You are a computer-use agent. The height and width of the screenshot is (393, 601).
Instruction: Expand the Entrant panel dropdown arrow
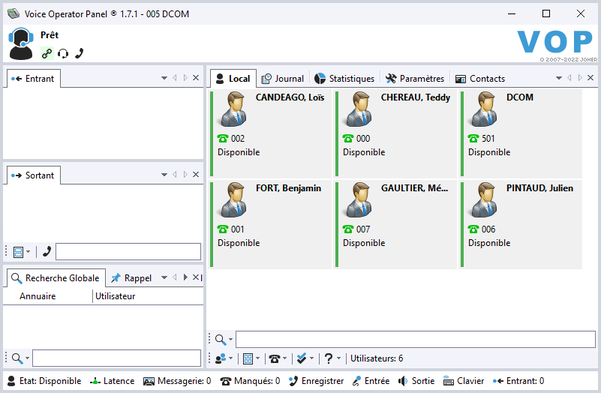coord(164,78)
